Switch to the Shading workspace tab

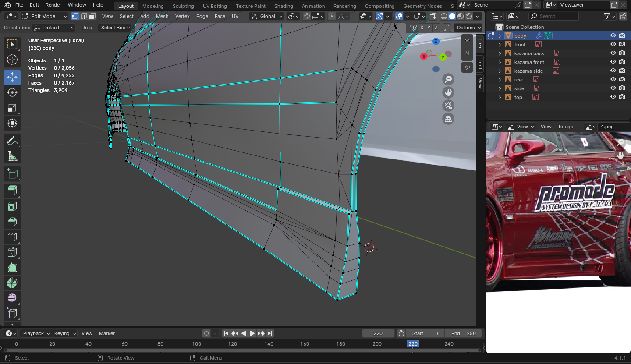[x=284, y=6]
